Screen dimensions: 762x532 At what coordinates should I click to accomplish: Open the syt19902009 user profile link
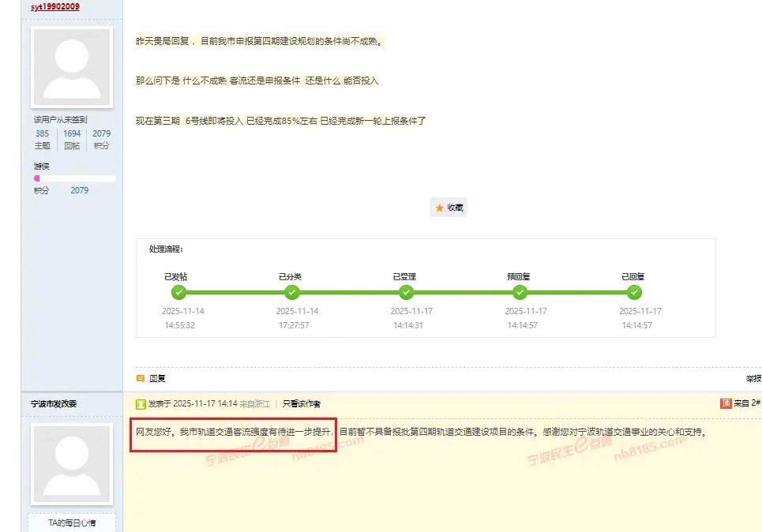55,6
